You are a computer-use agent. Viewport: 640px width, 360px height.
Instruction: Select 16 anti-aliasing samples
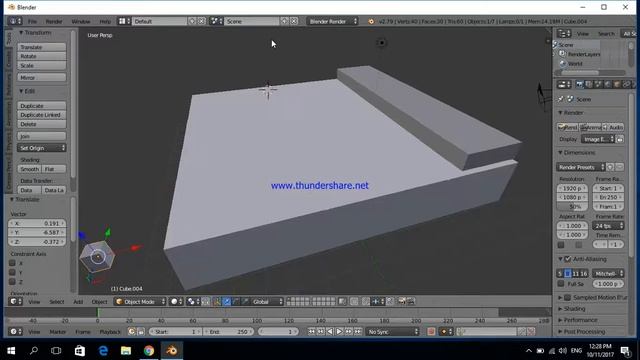(584, 273)
